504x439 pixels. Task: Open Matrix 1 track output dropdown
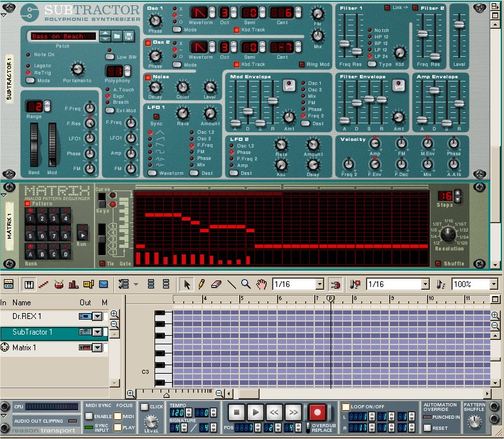(x=97, y=347)
